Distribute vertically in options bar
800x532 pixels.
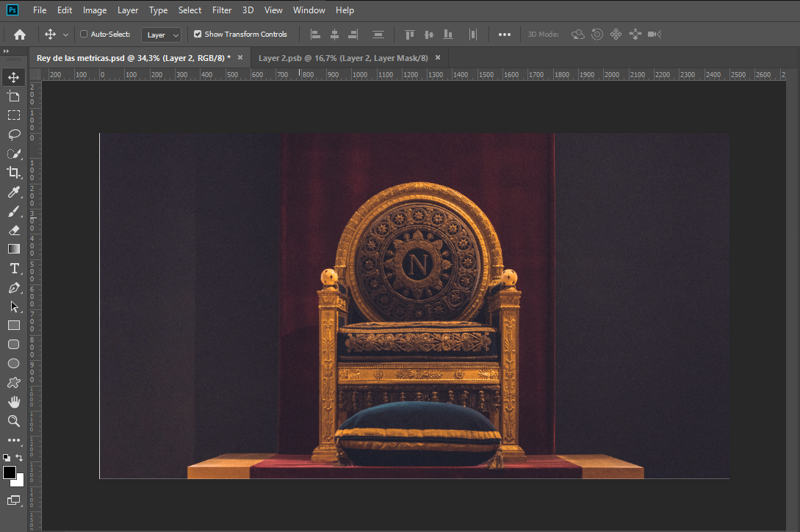[x=378, y=35]
